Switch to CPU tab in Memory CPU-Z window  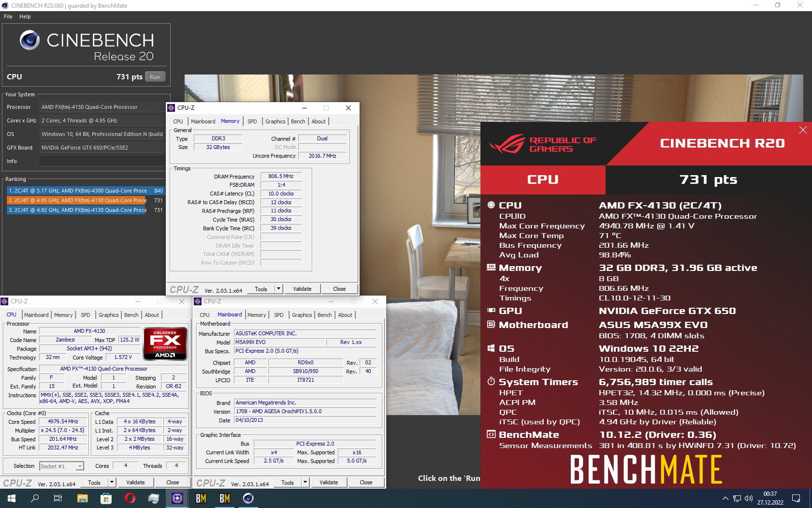point(178,121)
